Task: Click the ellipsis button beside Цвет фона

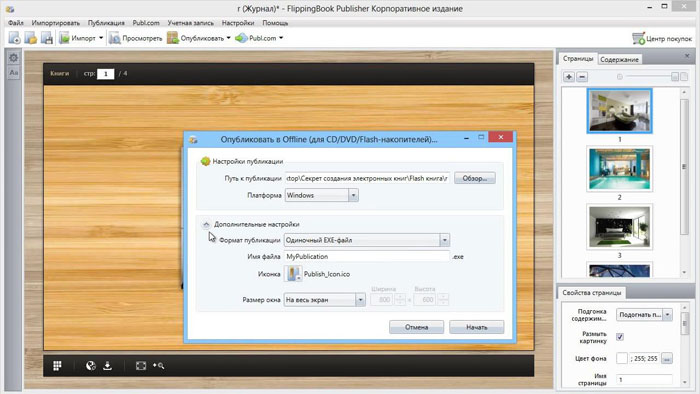Action: 667,358
